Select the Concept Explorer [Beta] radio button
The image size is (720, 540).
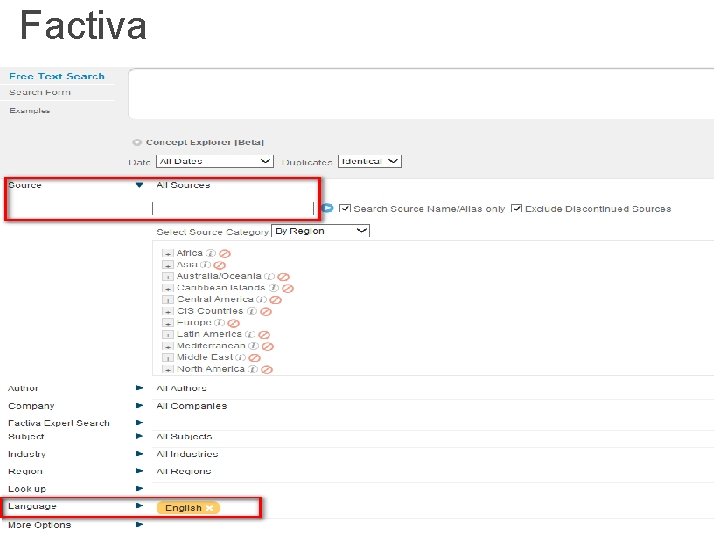pos(137,142)
